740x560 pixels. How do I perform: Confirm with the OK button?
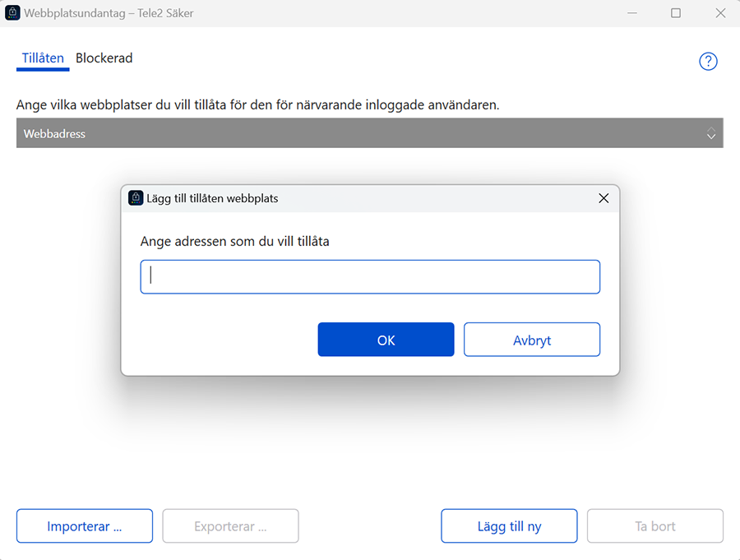[386, 340]
